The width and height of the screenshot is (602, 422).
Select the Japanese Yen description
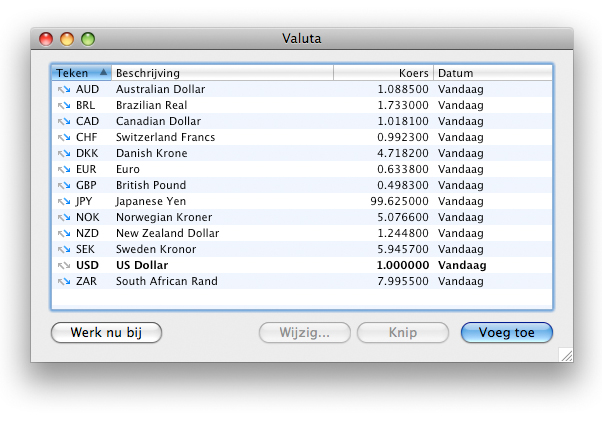[150, 201]
